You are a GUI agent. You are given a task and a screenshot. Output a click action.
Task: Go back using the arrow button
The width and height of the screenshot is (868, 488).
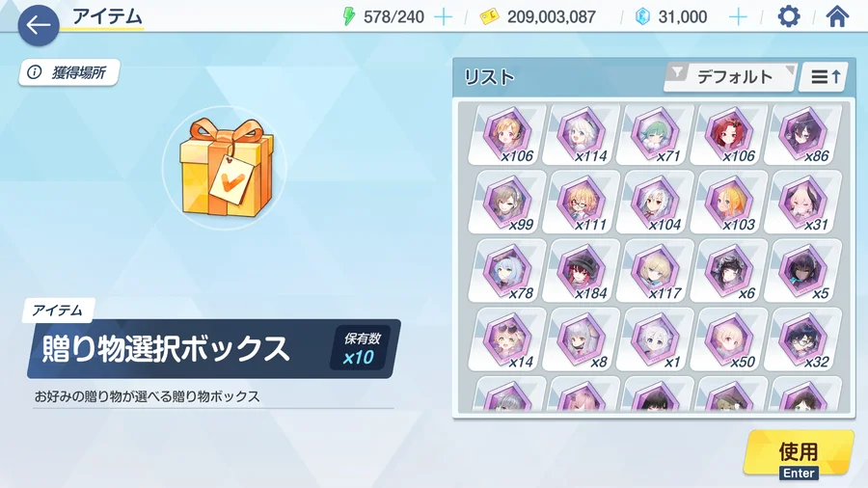(x=39, y=25)
